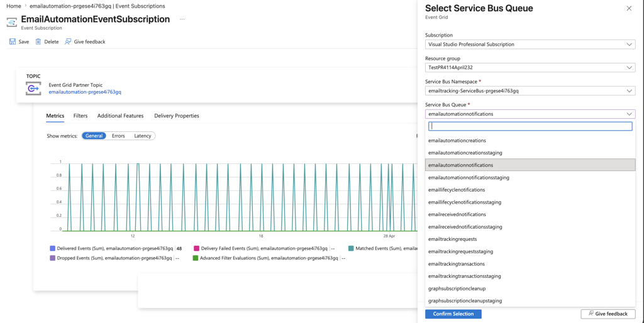The height and width of the screenshot is (323, 644).
Task: Open the Additional Features tab
Action: point(120,116)
